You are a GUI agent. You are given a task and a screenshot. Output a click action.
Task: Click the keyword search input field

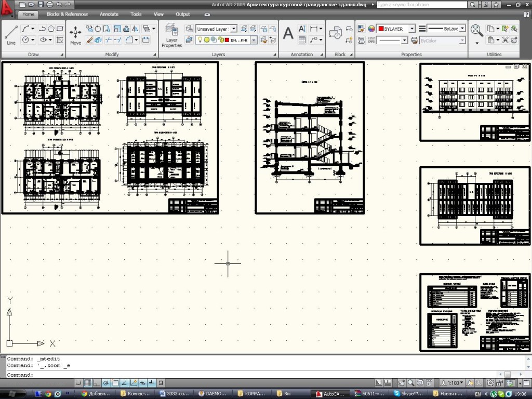pyautogui.click(x=422, y=5)
